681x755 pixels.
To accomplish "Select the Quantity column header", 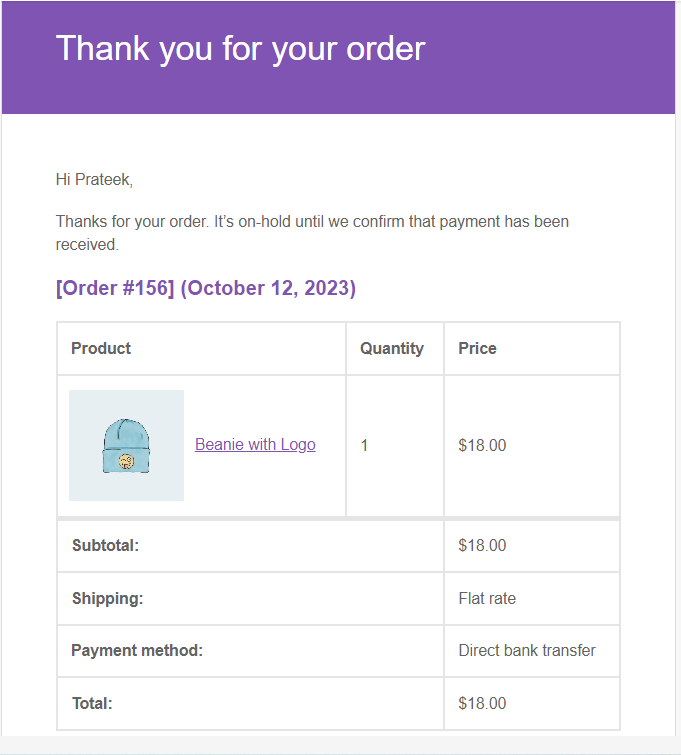I will click(392, 348).
